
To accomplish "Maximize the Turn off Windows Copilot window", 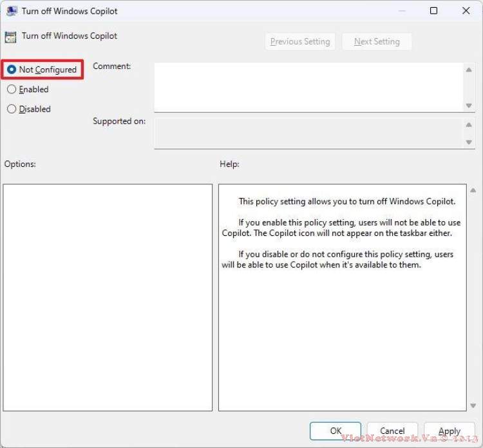I will tap(433, 11).
